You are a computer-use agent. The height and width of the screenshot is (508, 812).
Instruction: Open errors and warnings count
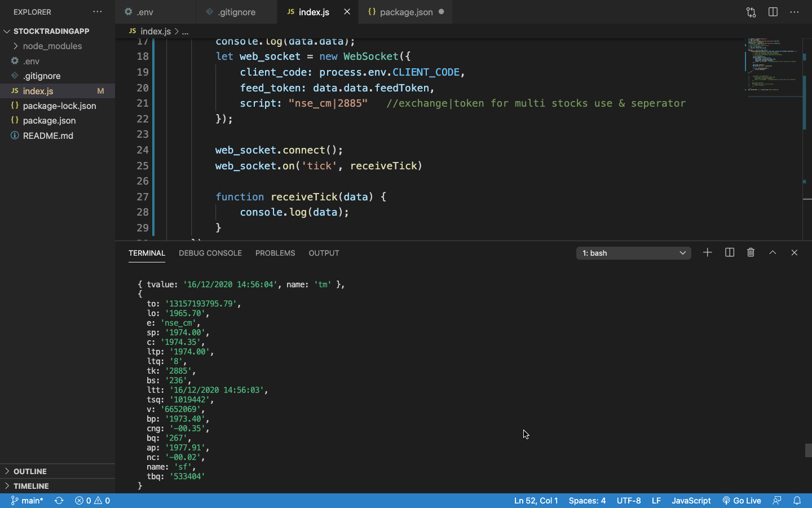point(92,501)
